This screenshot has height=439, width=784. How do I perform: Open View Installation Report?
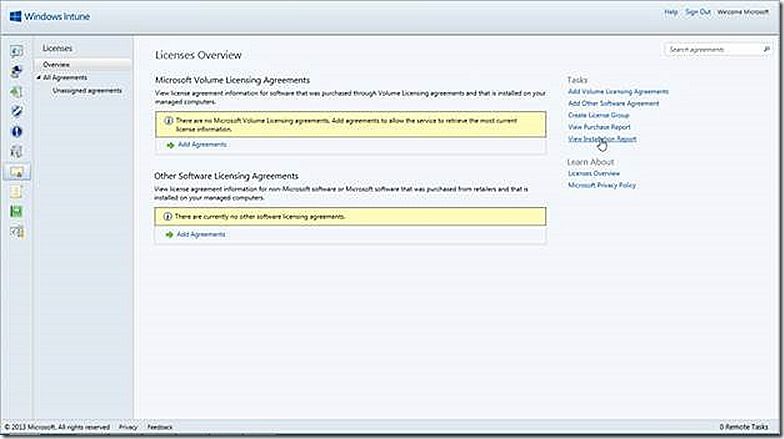coord(602,139)
